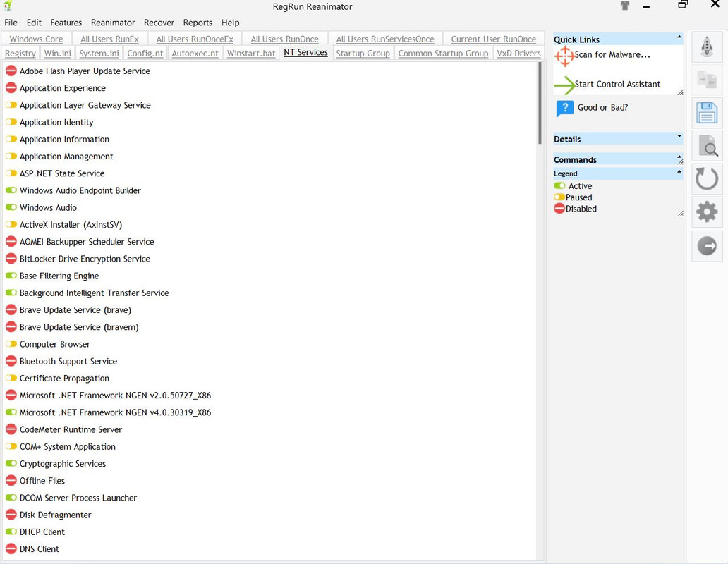
Task: Click disabled icon of Brave Update Service (bravem)
Action: 11,327
